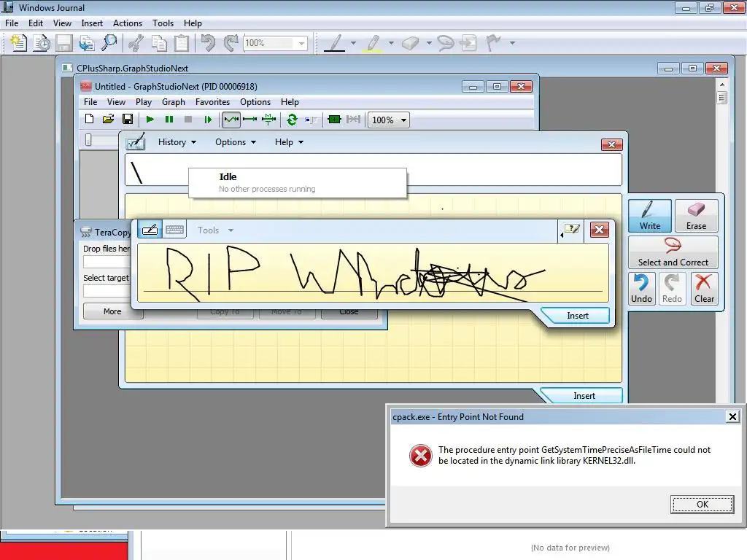Open the Tools dropdown in Tablet Input Panel
Viewport: 747px width, 560px height.
point(215,230)
